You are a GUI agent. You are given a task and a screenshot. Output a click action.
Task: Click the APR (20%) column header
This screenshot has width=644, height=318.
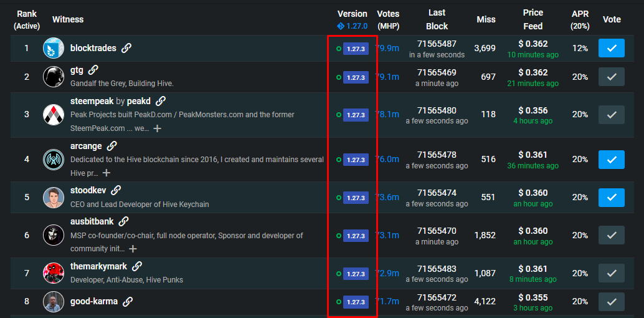[580, 20]
